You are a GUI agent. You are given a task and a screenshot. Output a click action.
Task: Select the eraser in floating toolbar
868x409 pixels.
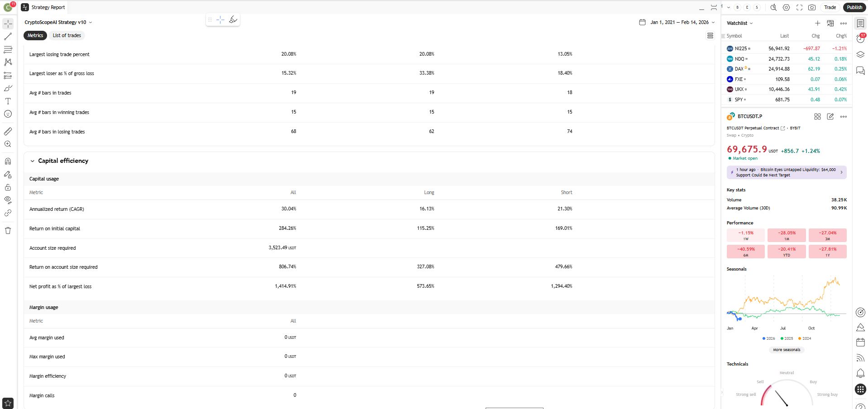click(x=233, y=19)
